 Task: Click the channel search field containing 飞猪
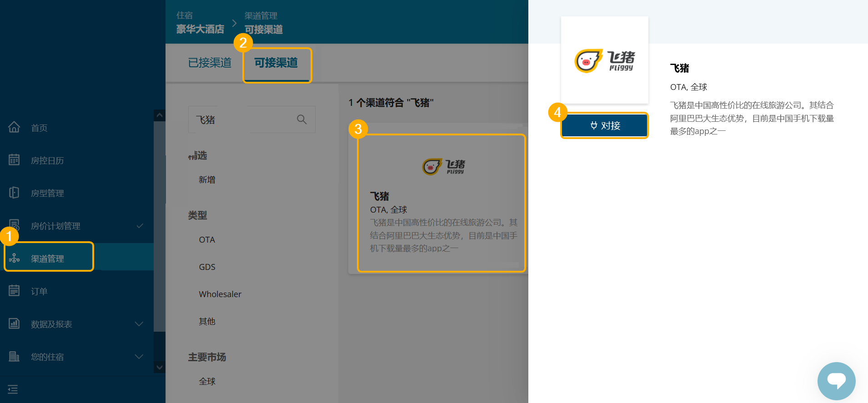(x=252, y=119)
